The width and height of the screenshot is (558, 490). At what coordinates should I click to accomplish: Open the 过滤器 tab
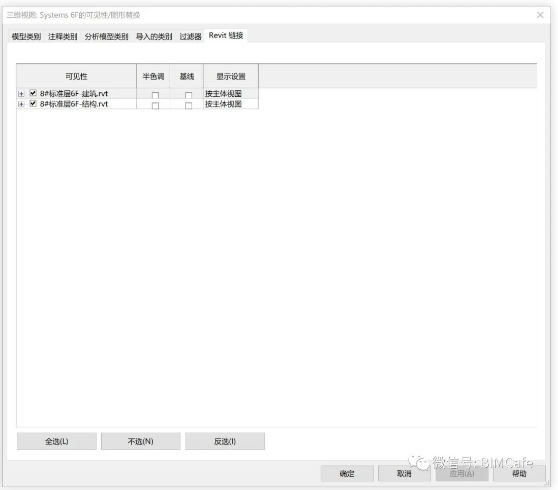pos(190,36)
